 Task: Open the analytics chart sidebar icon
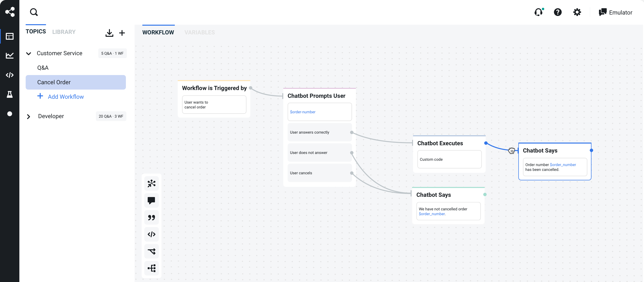tap(9, 55)
